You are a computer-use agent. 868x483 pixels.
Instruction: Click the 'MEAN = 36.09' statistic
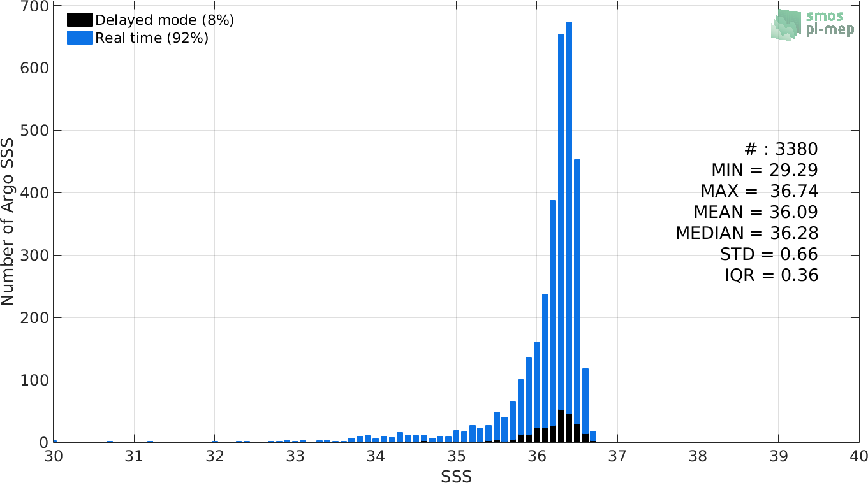[756, 212]
